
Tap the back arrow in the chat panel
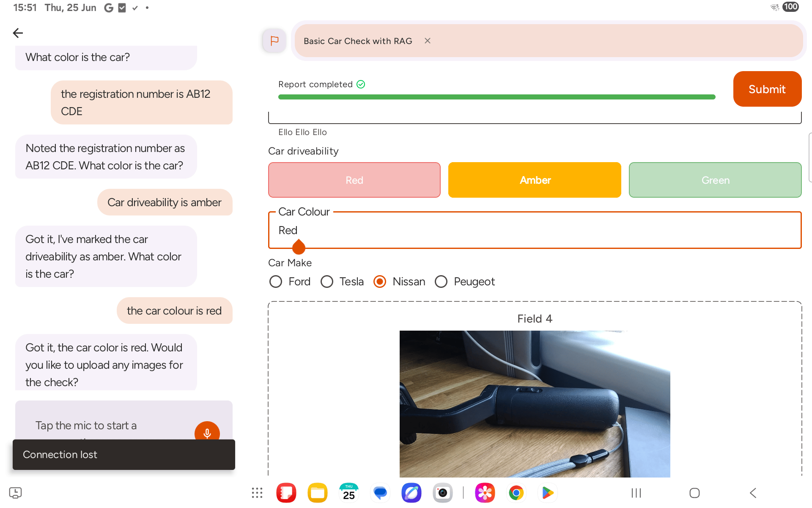click(18, 33)
